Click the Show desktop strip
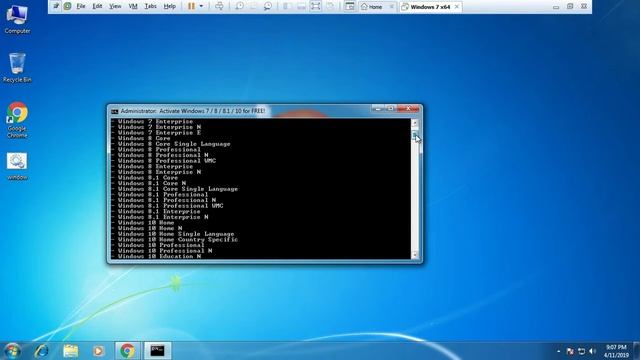Screen dimensions: 640x360 tap(636, 351)
